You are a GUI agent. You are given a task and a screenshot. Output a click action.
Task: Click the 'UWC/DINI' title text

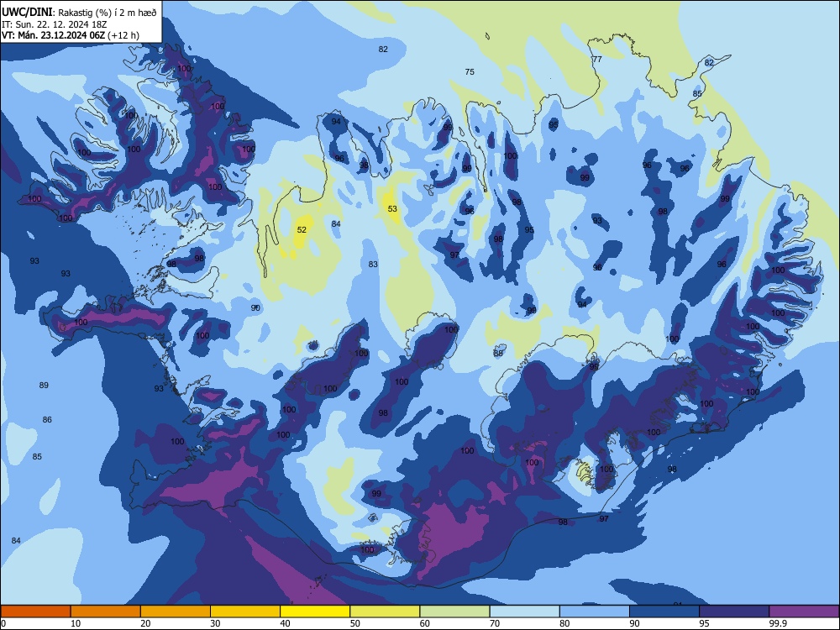[28, 12]
